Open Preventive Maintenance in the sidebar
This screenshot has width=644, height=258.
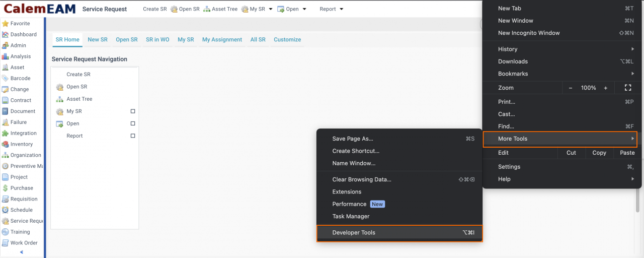tap(22, 166)
